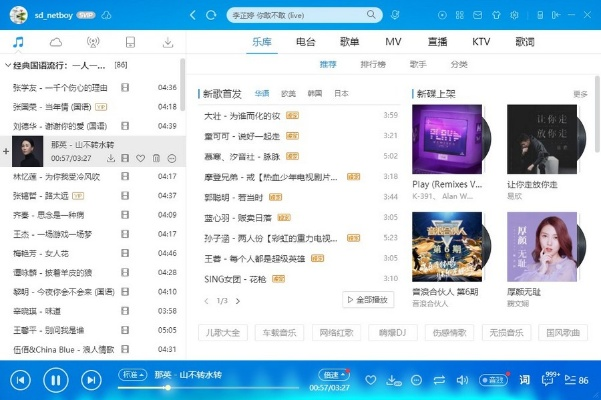The image size is (601, 400).
Task: Open the radio icon in left sidebar
Action: click(93, 42)
